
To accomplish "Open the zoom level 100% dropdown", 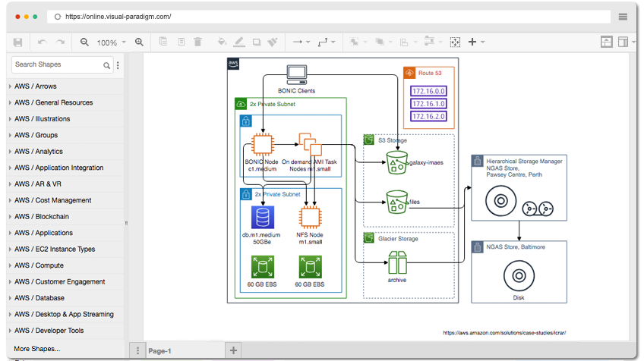I will [112, 42].
